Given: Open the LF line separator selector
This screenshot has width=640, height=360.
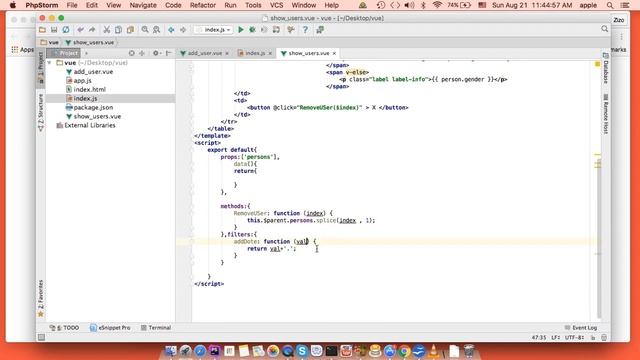Looking at the screenshot, I should coord(556,338).
